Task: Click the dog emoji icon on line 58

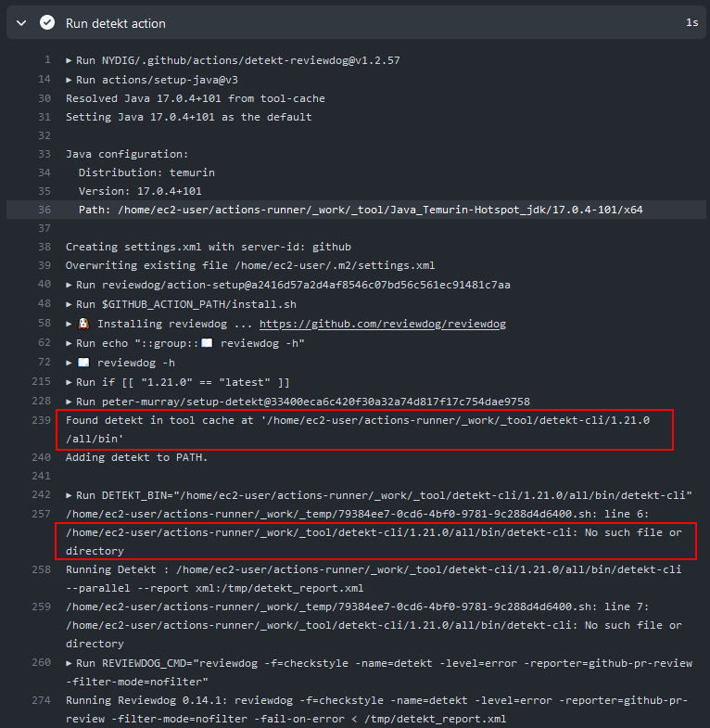Action: [x=83, y=324]
